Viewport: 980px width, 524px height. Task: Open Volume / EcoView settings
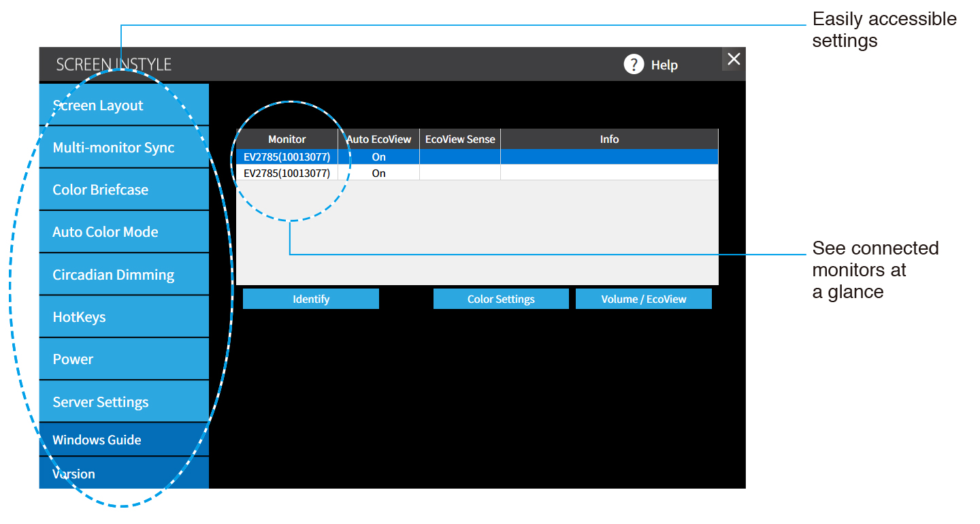(644, 299)
